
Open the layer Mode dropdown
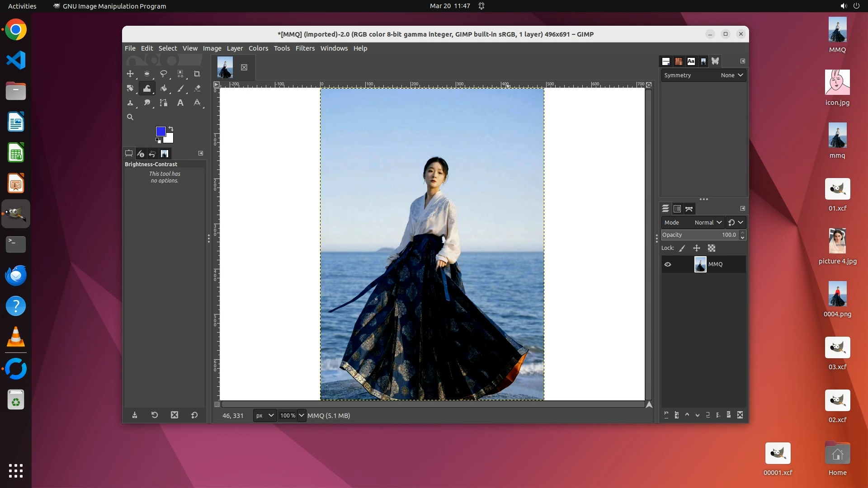pos(708,222)
